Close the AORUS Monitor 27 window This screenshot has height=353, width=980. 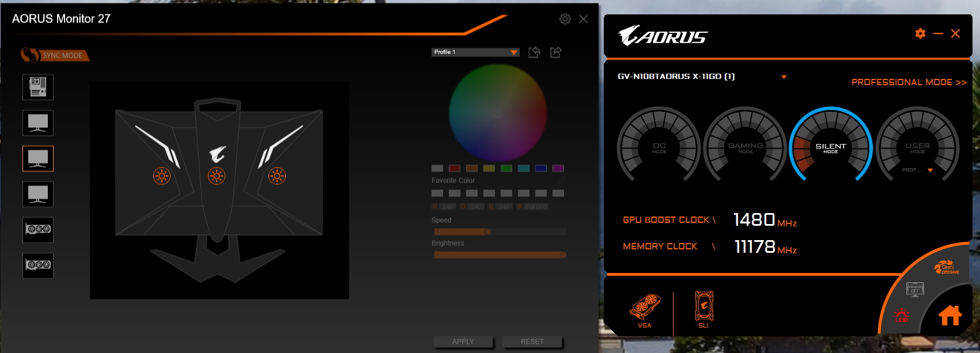(584, 19)
